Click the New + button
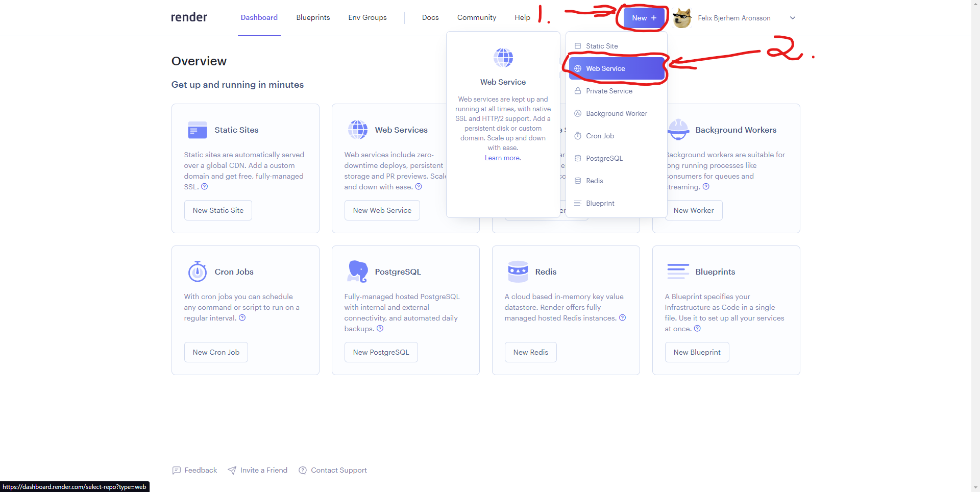980x492 pixels. [644, 18]
